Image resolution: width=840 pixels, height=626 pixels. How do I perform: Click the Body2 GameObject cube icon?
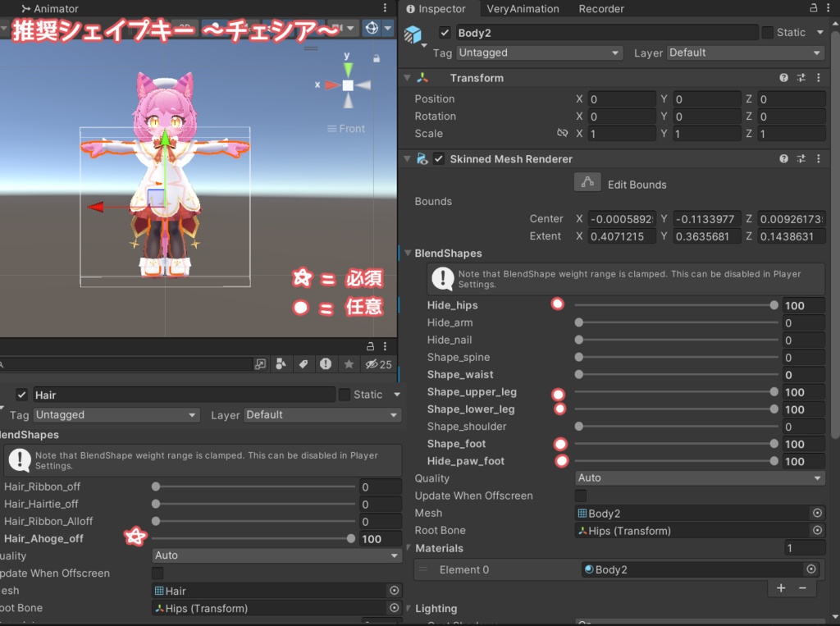413,34
